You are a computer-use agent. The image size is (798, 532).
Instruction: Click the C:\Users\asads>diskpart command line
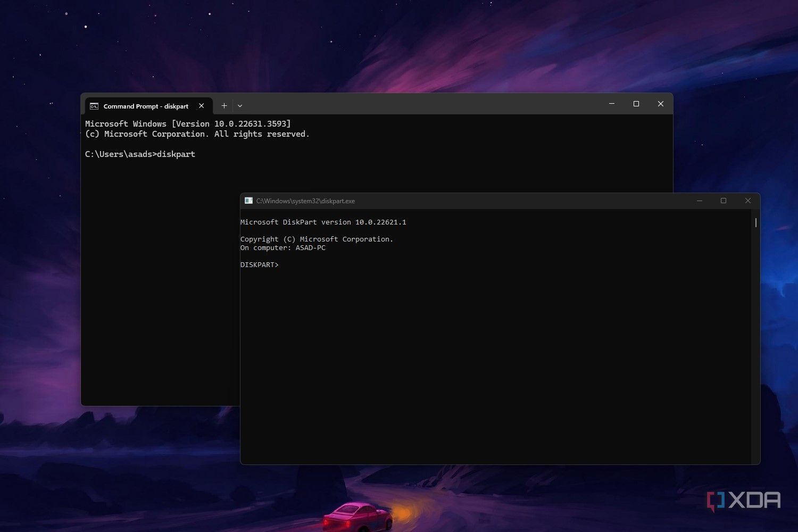pyautogui.click(x=140, y=154)
